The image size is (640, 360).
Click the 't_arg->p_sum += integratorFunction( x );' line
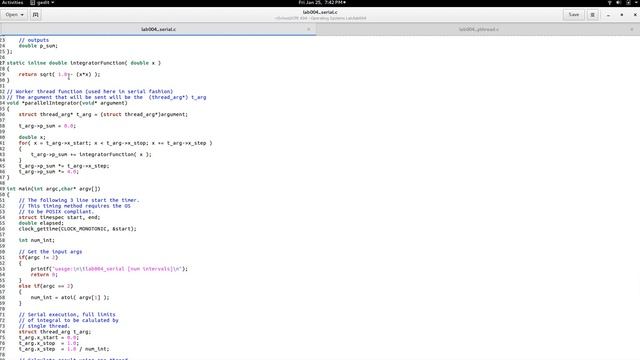91,154
